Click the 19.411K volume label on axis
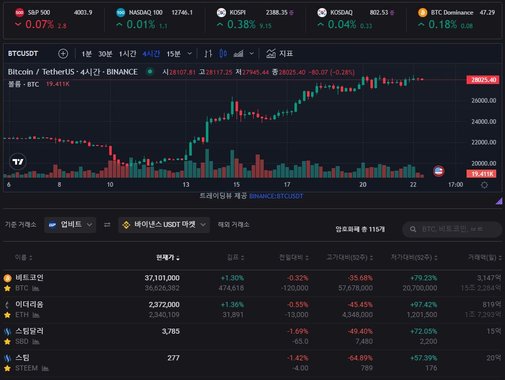The width and height of the screenshot is (505, 380). coord(482,174)
